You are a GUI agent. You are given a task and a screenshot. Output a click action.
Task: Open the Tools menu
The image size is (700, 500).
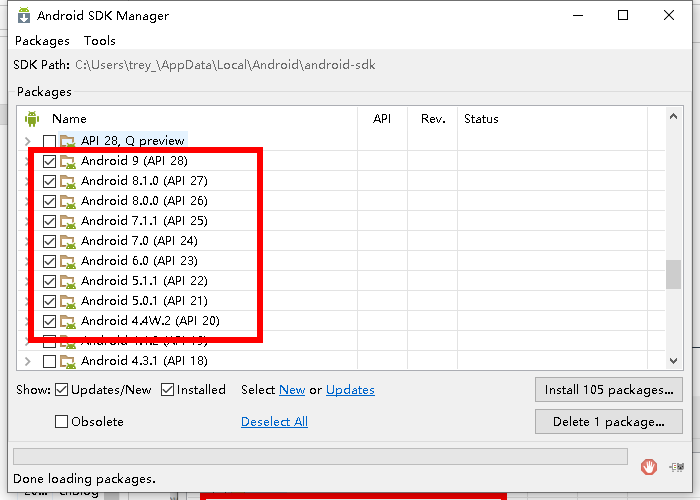point(100,41)
